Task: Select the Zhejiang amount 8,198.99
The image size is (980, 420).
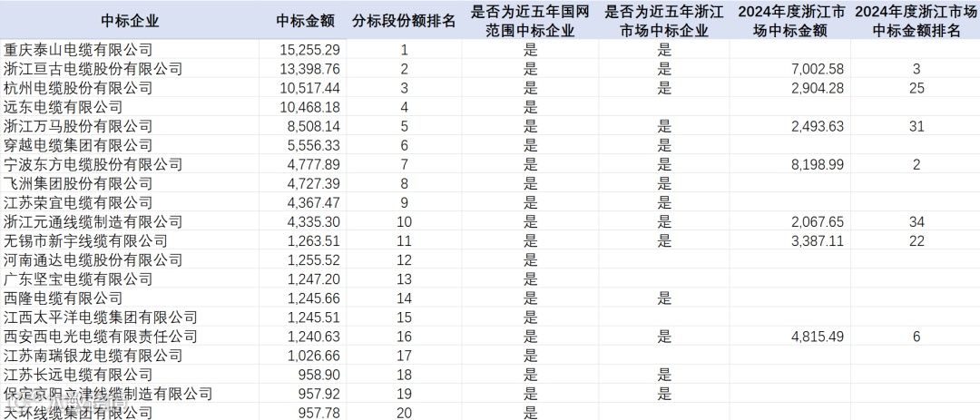Action: pyautogui.click(x=818, y=164)
